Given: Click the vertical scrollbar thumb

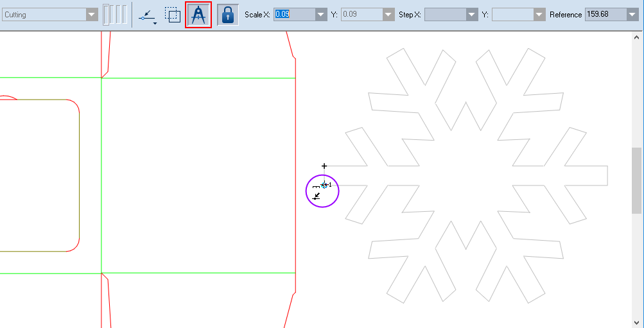Looking at the screenshot, I should [x=636, y=180].
